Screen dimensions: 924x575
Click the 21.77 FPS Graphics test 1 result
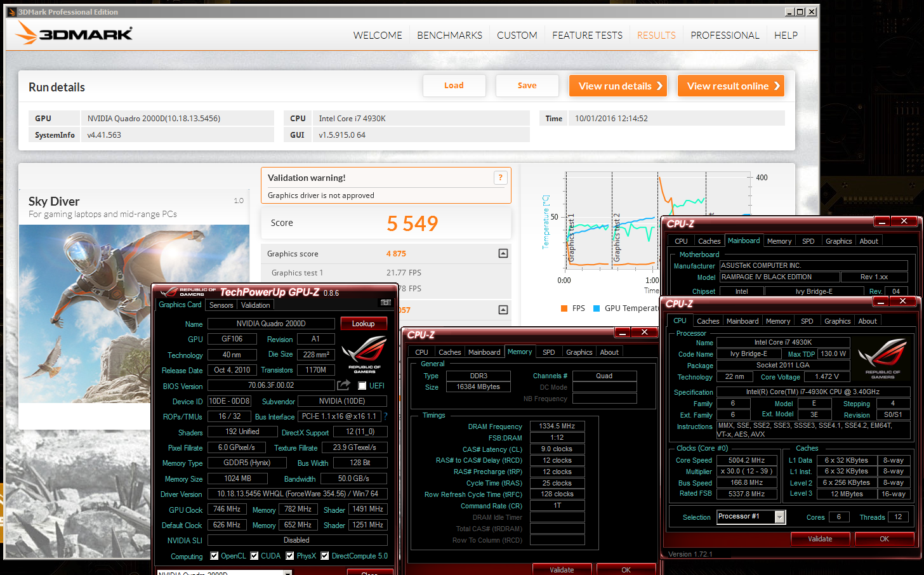tap(404, 273)
